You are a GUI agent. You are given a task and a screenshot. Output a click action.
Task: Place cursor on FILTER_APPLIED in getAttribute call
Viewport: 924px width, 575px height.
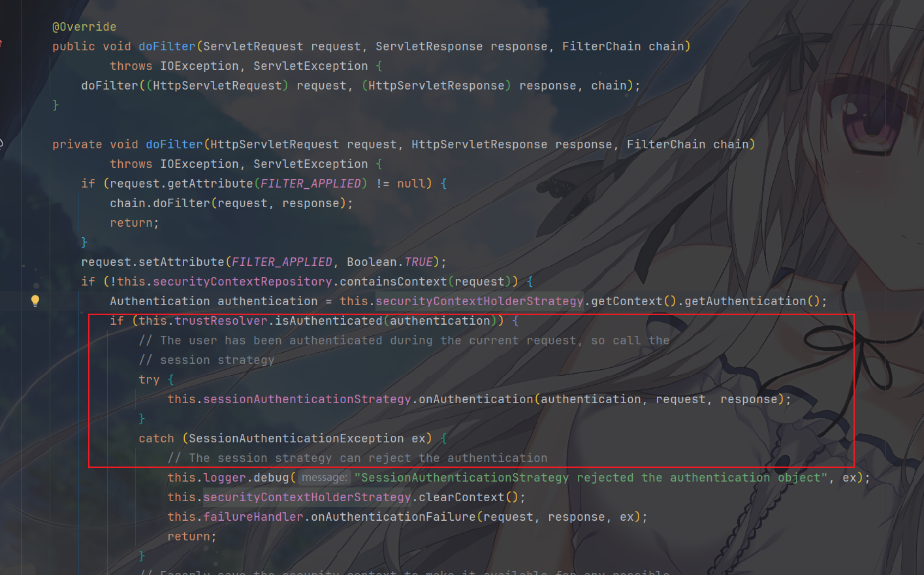click(x=311, y=184)
